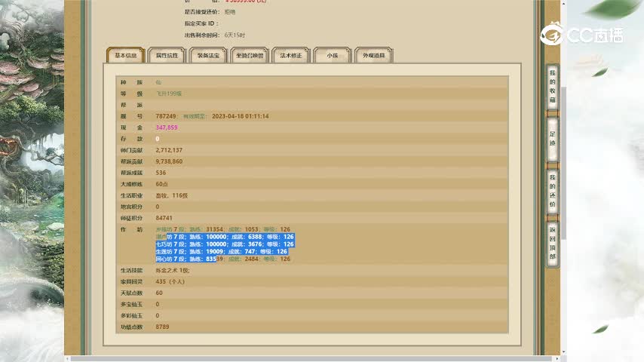This screenshot has width=644, height=362.
Task: Click the level text 飞升199级
Action: click(169, 93)
